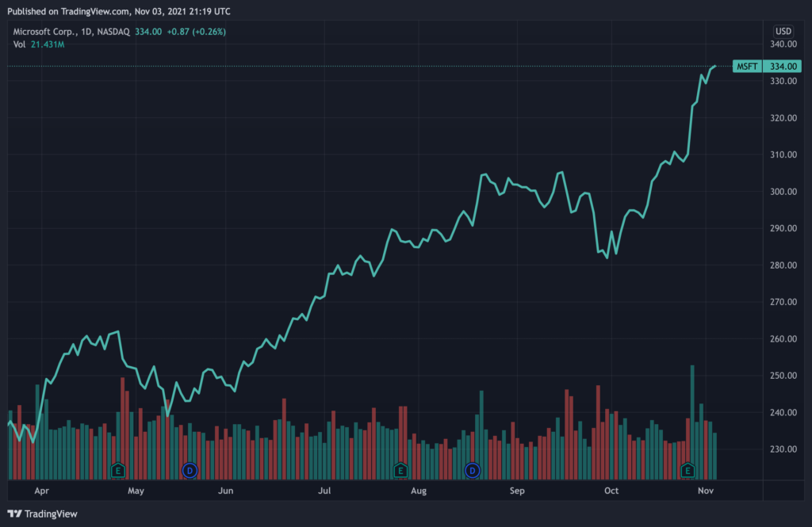Click the earnings E marker nearest the Nov label
Viewport: 812px width, 527px height.
[688, 471]
